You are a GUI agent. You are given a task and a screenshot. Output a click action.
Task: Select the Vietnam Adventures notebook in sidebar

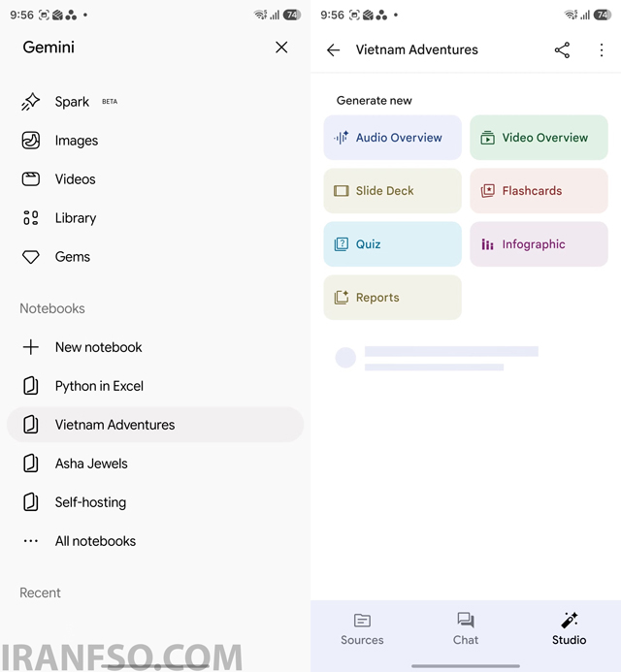point(155,425)
